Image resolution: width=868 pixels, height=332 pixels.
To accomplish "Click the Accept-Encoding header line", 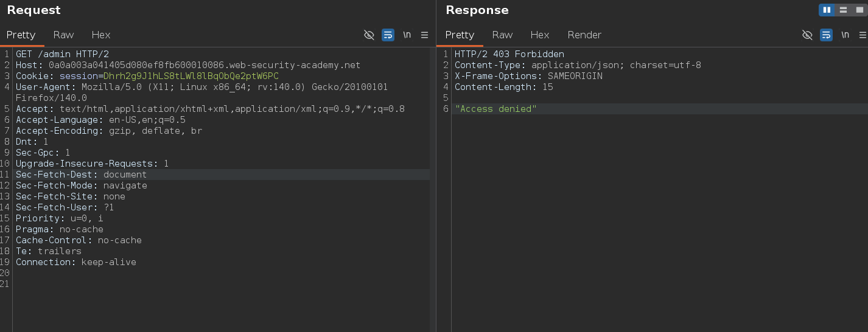I will coord(109,131).
